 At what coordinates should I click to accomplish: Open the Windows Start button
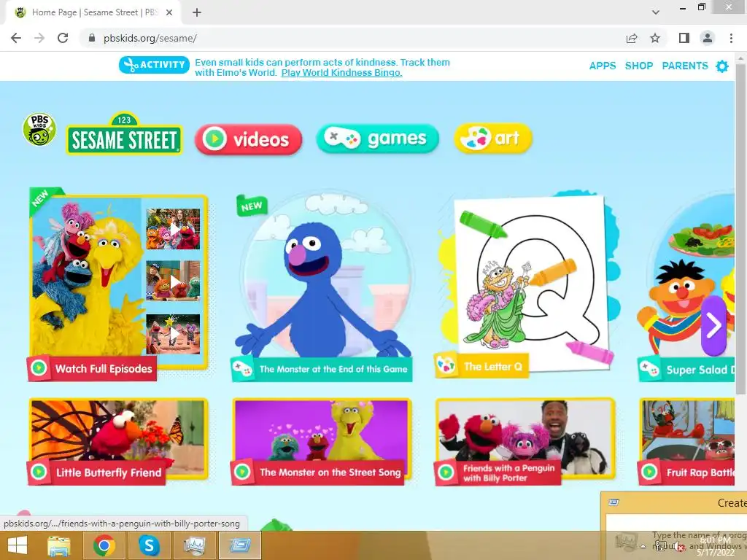point(18,545)
